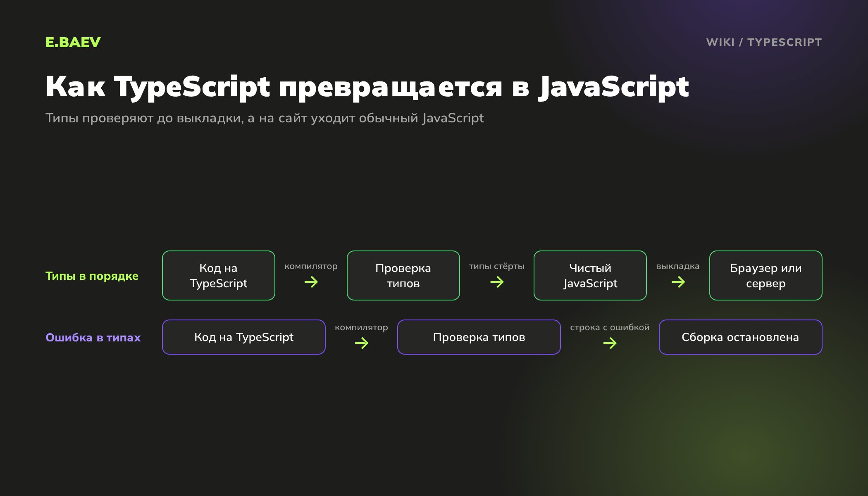Image resolution: width=868 pixels, height=496 pixels.
Task: Click the 'типы стёрты' label
Action: 497,266
